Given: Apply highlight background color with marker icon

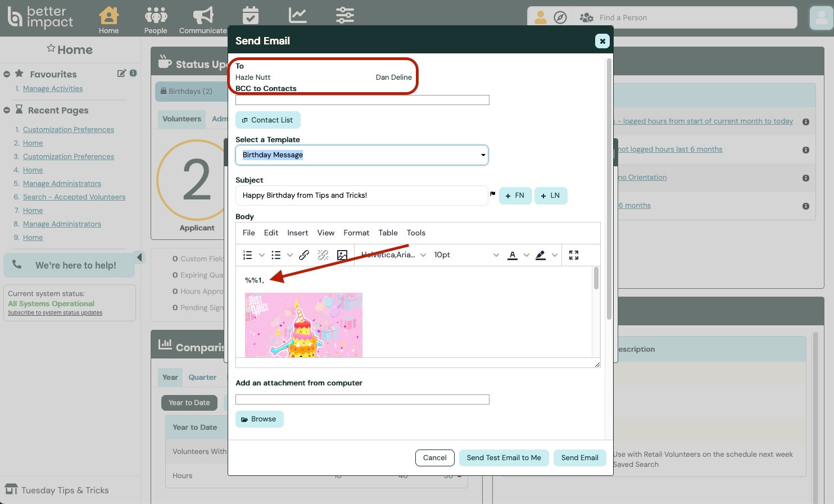Looking at the screenshot, I should tap(540, 255).
